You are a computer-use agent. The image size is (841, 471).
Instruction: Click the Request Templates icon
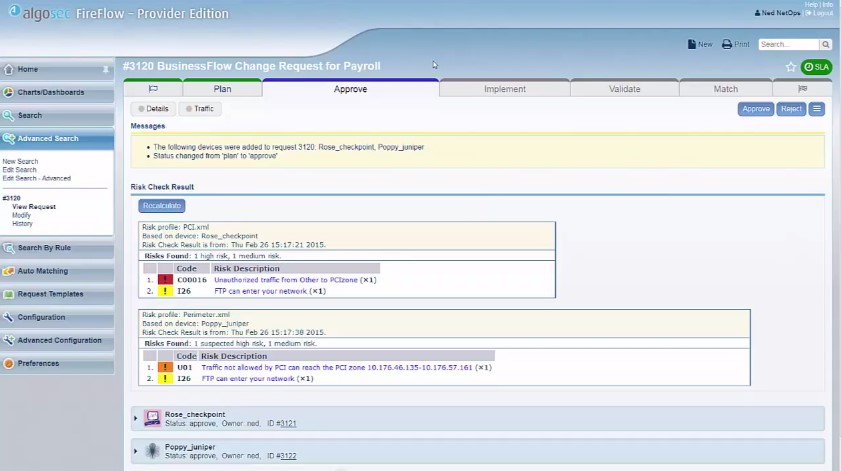[9, 294]
